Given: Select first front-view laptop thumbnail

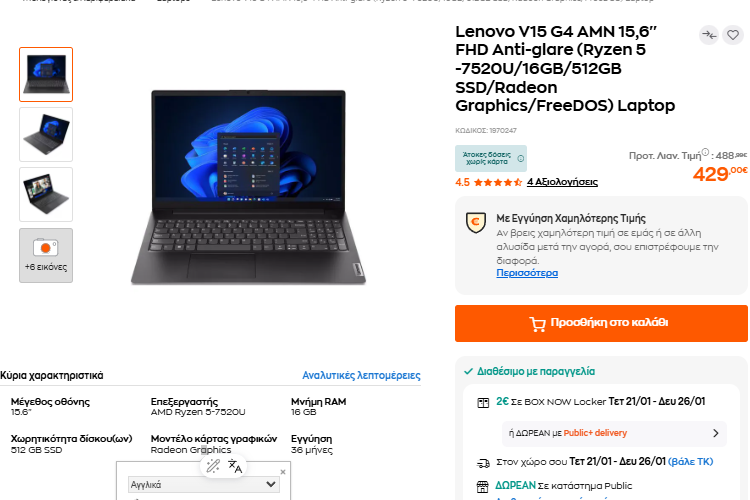Looking at the screenshot, I should click(46, 74).
